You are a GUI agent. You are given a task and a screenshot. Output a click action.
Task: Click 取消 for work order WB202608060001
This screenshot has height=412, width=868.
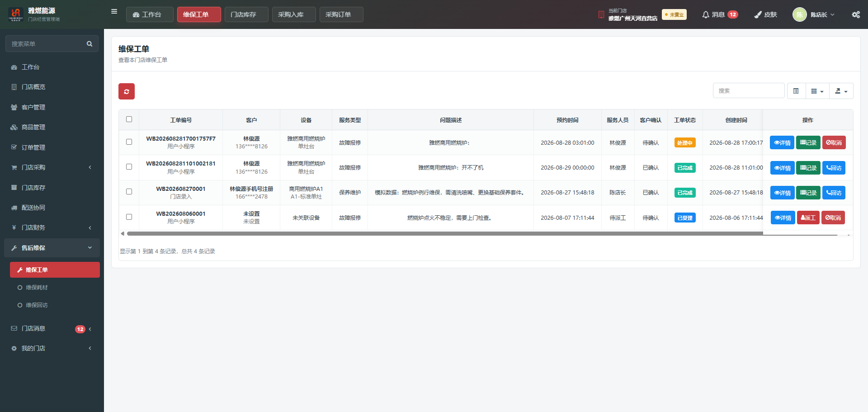coord(833,218)
